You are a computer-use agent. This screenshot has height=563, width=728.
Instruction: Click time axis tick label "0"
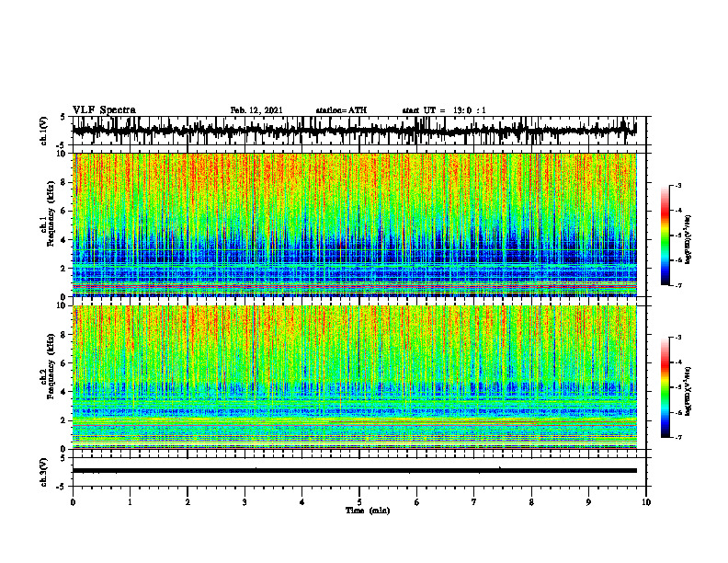[73, 502]
